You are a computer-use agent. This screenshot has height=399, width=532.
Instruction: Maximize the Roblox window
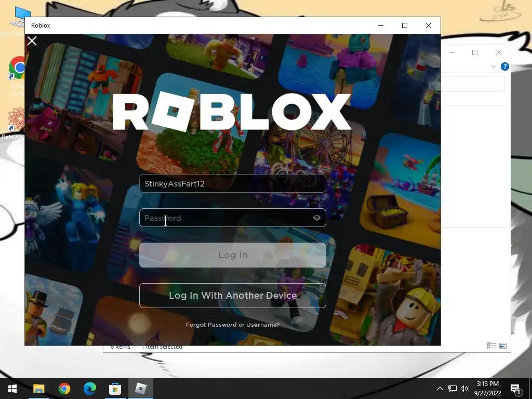click(x=404, y=25)
